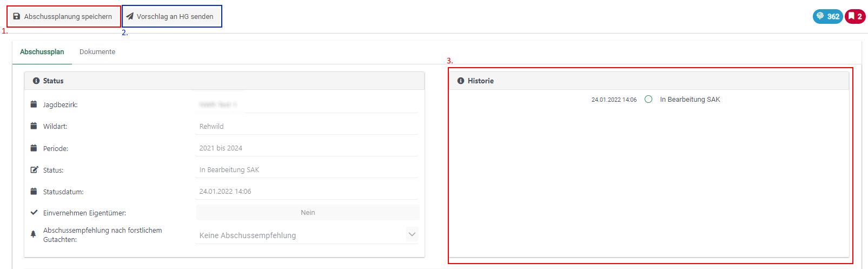The image size is (868, 269).
Task: Click the Periode field showing 2021 bis 2024
Action: (307, 148)
